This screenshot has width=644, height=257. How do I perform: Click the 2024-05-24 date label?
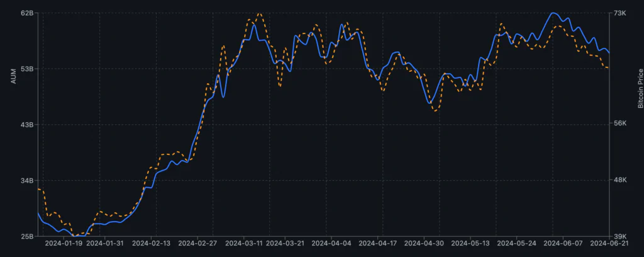(517, 243)
